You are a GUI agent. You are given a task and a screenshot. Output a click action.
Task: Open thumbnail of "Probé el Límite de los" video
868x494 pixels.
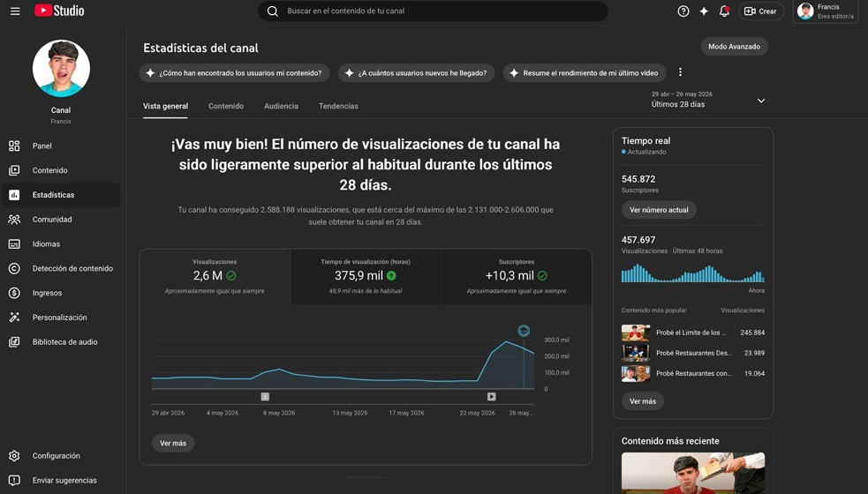point(636,333)
